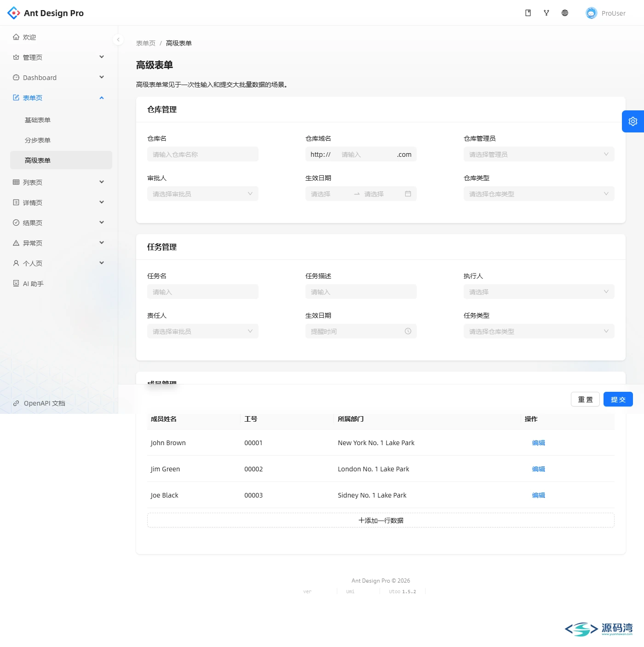
Task: Click the Ant Design Pro logo icon
Action: (x=14, y=13)
